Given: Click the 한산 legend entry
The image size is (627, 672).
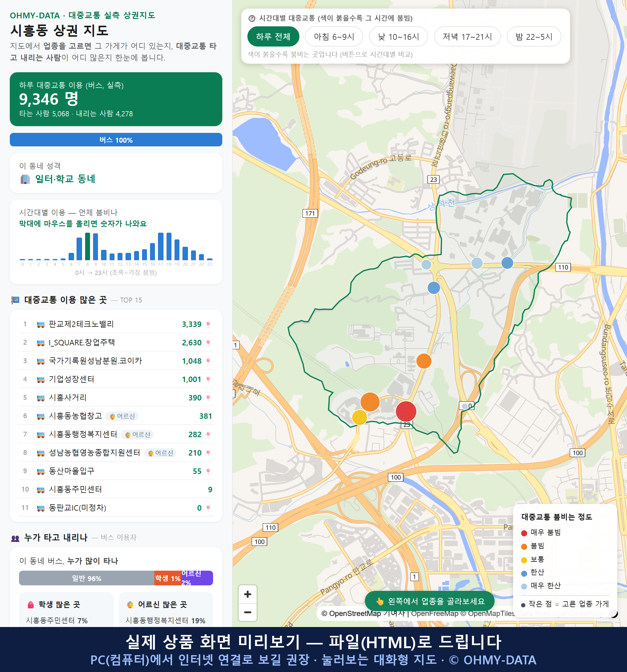Looking at the screenshot, I should 533,572.
